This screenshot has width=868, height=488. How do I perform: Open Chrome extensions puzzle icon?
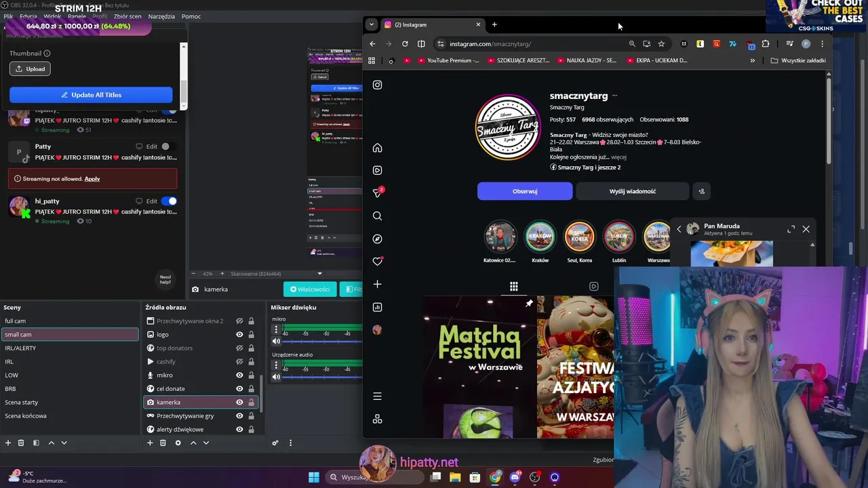coord(766,43)
